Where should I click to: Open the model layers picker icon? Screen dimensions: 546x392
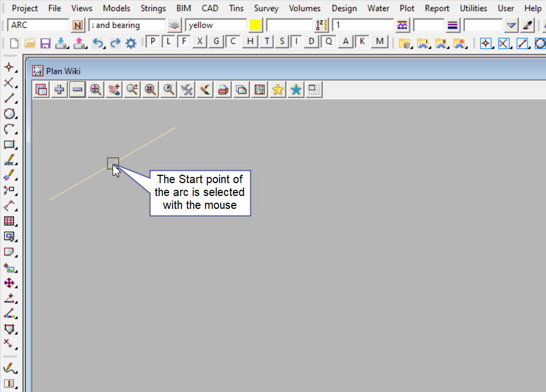pyautogui.click(x=175, y=25)
